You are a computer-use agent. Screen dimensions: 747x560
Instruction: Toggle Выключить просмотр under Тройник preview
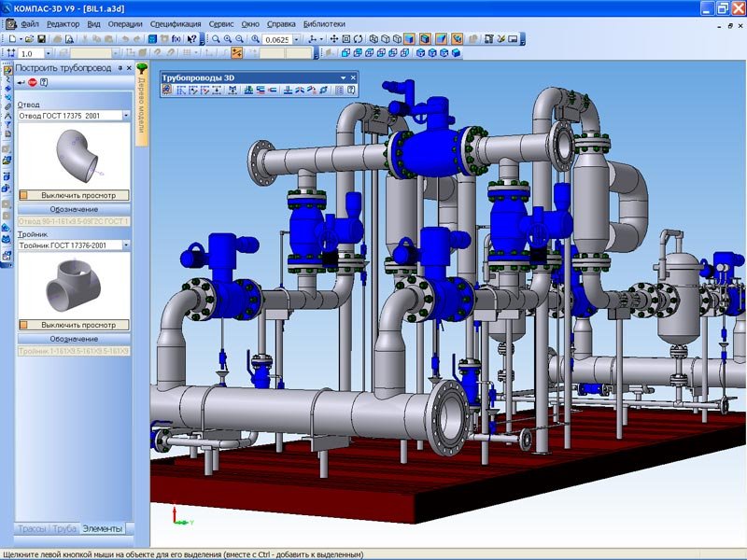(x=73, y=325)
